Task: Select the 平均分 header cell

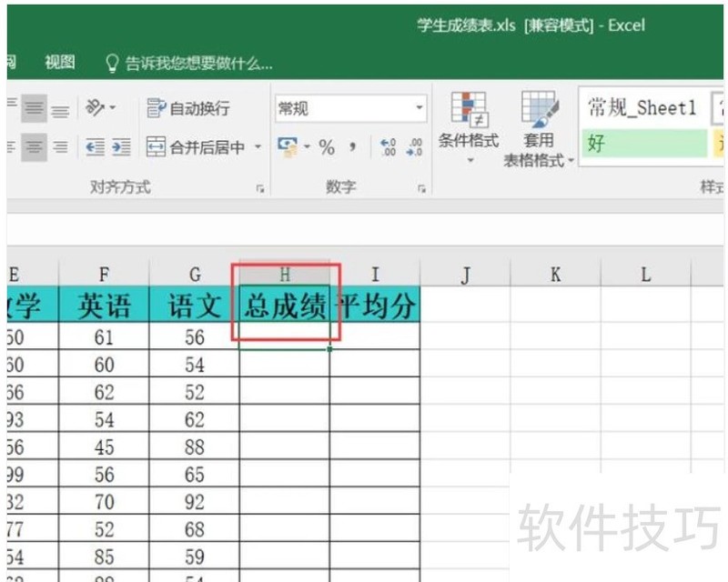Action: 375,305
